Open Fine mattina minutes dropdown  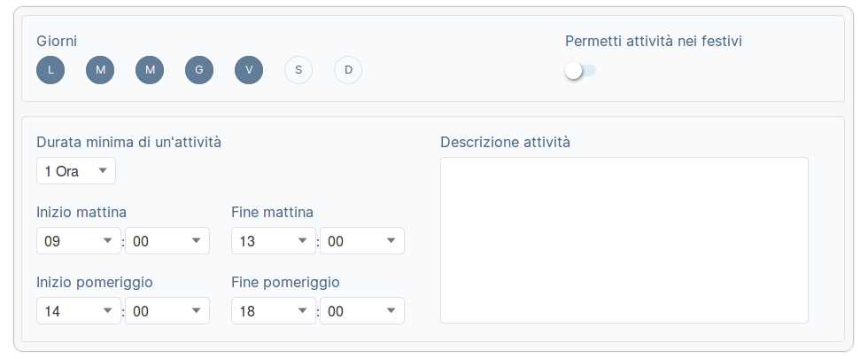point(362,241)
